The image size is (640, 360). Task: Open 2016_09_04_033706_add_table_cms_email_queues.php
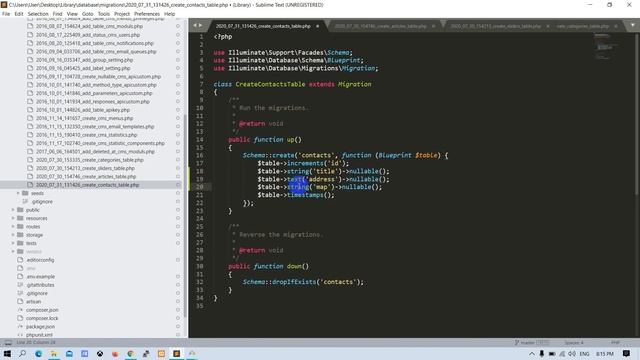point(96,52)
